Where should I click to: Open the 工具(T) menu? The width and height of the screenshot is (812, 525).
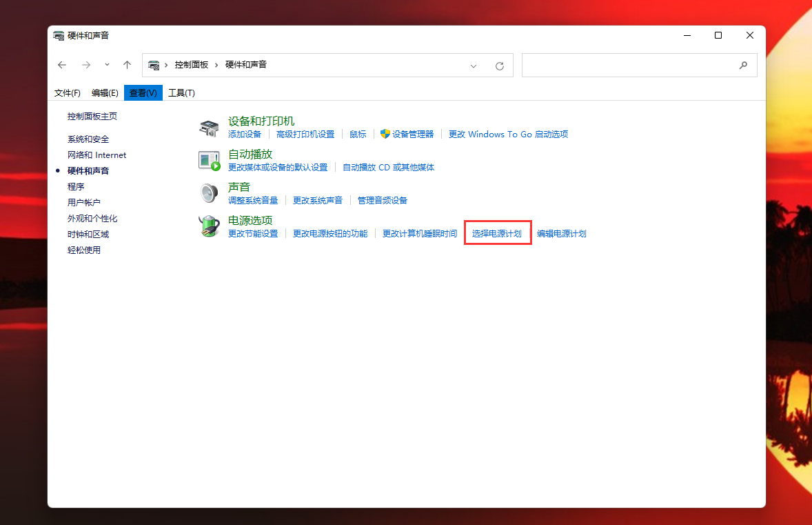click(181, 92)
